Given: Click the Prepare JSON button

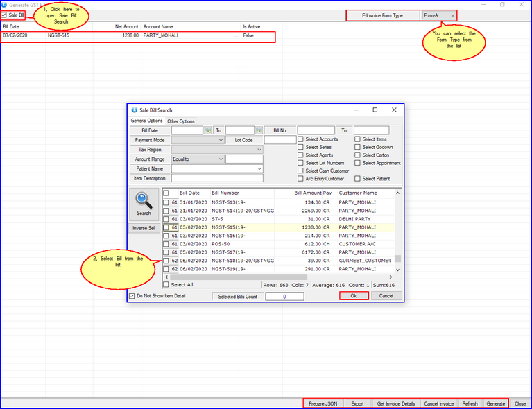Looking at the screenshot, I should [x=323, y=403].
